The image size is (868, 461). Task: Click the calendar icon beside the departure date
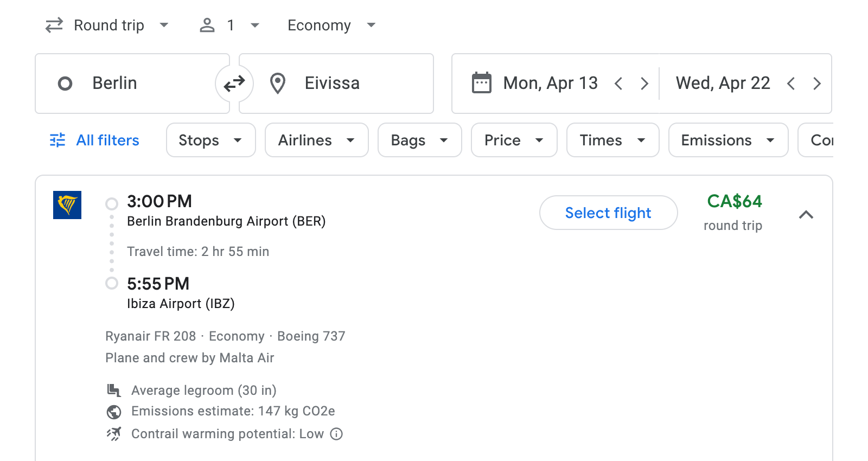[481, 82]
